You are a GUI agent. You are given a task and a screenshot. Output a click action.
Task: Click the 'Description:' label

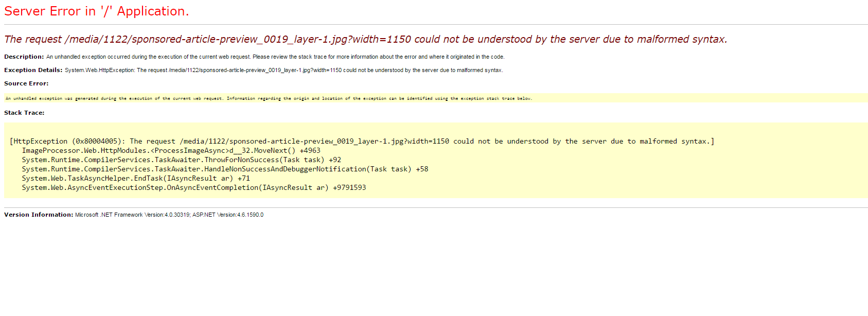click(x=24, y=57)
